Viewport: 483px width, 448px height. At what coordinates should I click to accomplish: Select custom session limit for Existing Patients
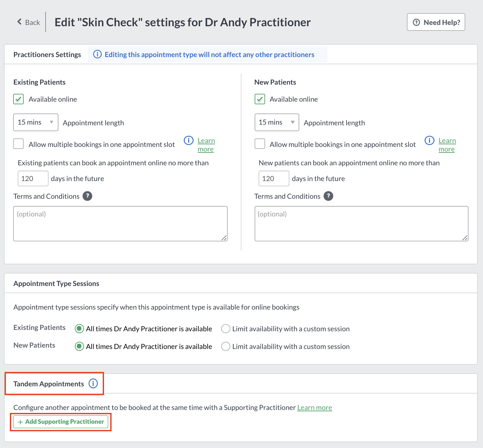click(x=226, y=329)
